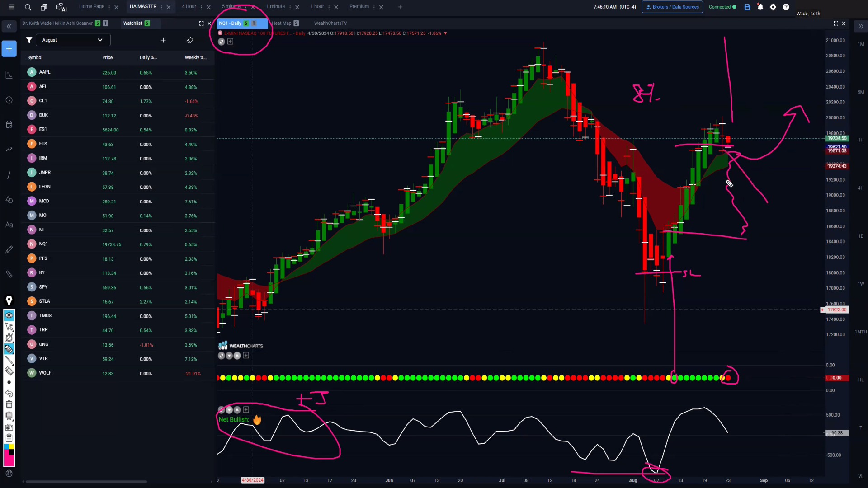The height and width of the screenshot is (488, 868).
Task: Click the undo arrow in drawing palette
Action: [9, 394]
